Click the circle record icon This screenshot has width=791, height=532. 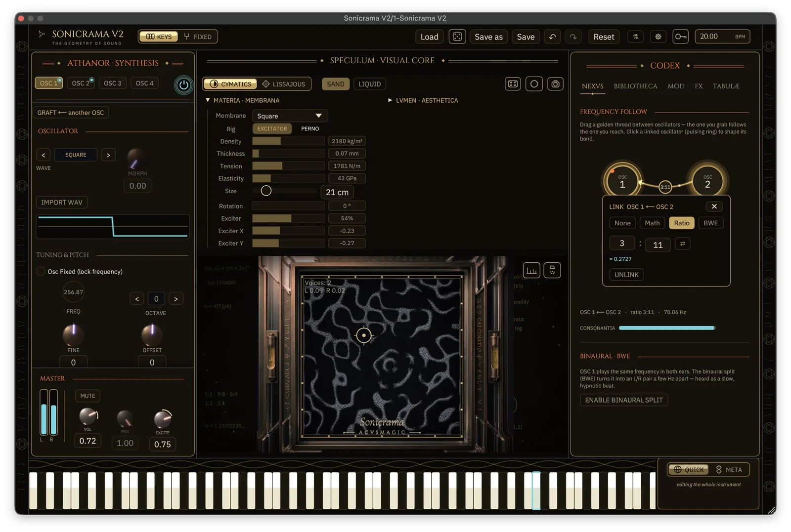(x=534, y=84)
